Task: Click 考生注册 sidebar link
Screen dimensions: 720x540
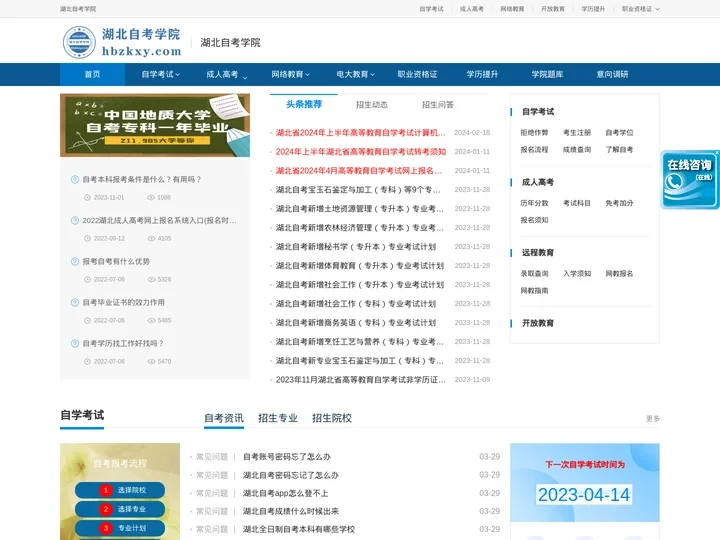Action: [577, 133]
